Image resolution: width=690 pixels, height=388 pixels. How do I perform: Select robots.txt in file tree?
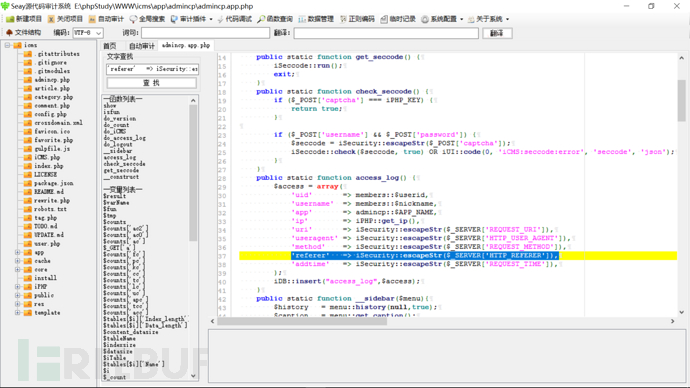pyautogui.click(x=50, y=209)
